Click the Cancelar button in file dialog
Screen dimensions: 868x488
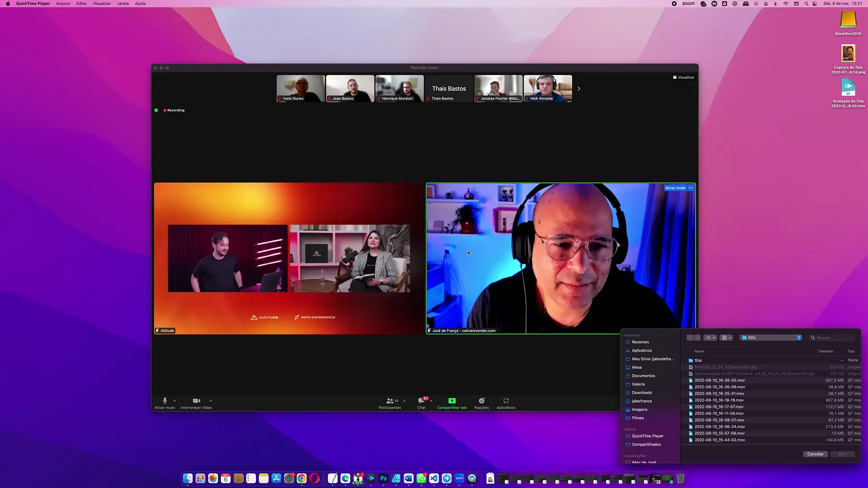[x=815, y=454]
